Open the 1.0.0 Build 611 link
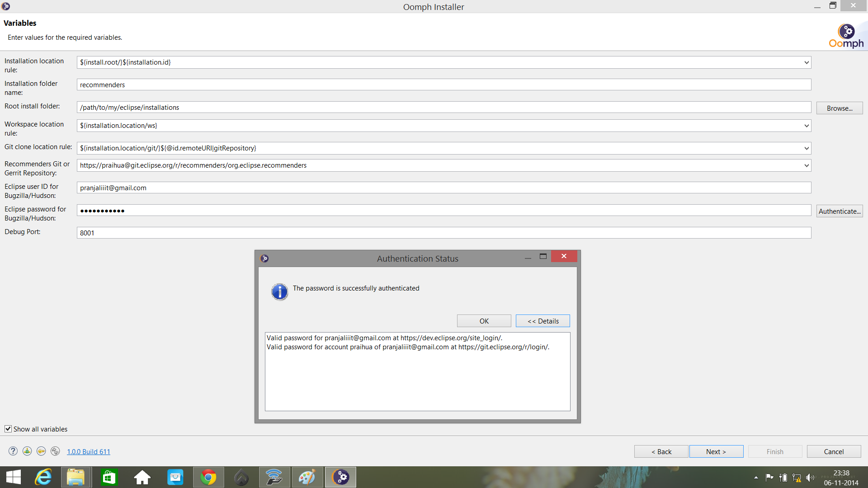868x488 pixels. coord(89,451)
